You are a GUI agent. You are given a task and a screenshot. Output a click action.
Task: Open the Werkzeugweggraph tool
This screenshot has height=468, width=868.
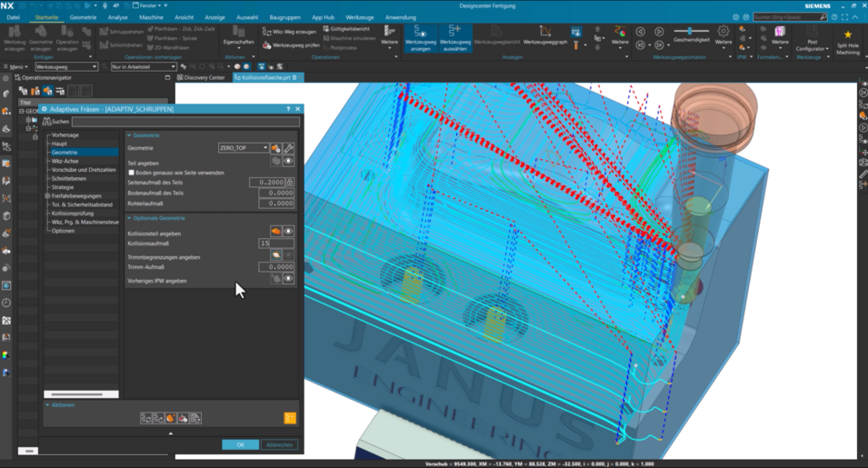544,35
